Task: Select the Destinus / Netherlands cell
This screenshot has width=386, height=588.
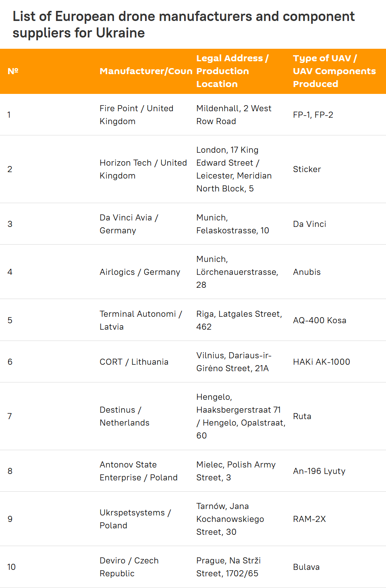Action: [125, 416]
